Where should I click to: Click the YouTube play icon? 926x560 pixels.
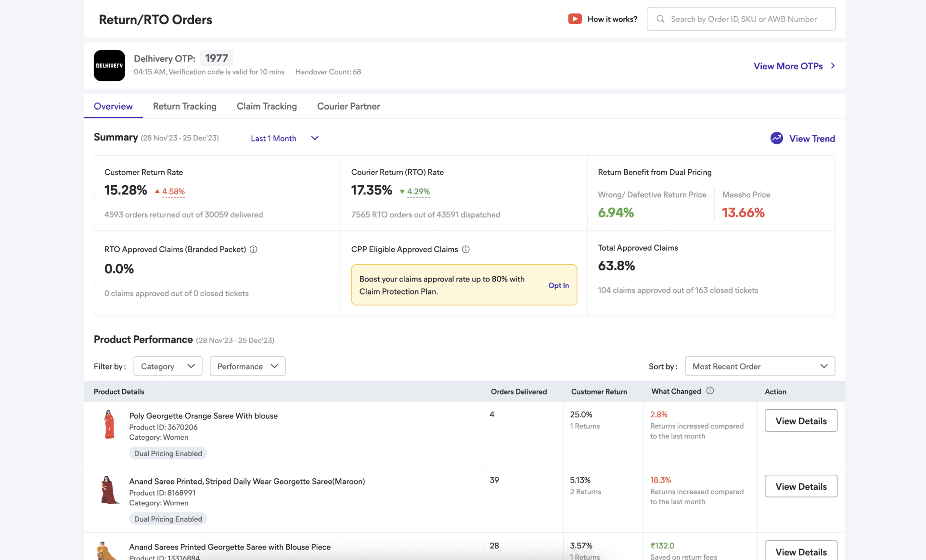[575, 19]
